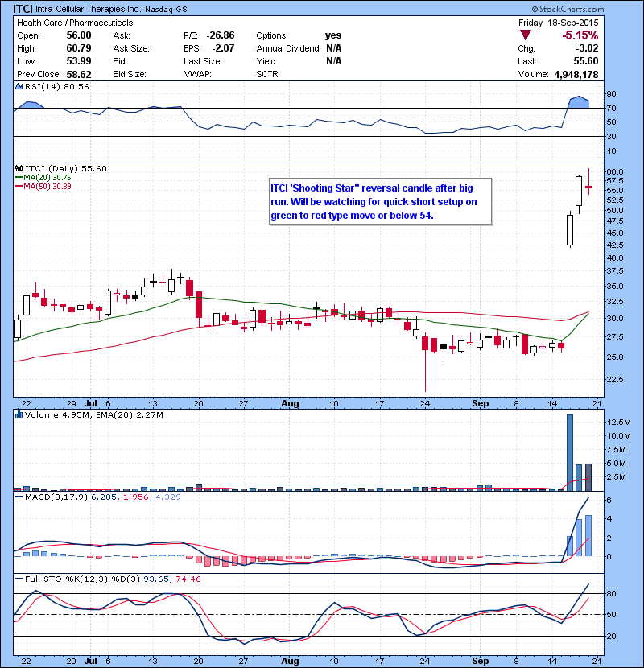Select the Low value 53.99
The height and width of the screenshot is (668, 644).
coord(79,61)
